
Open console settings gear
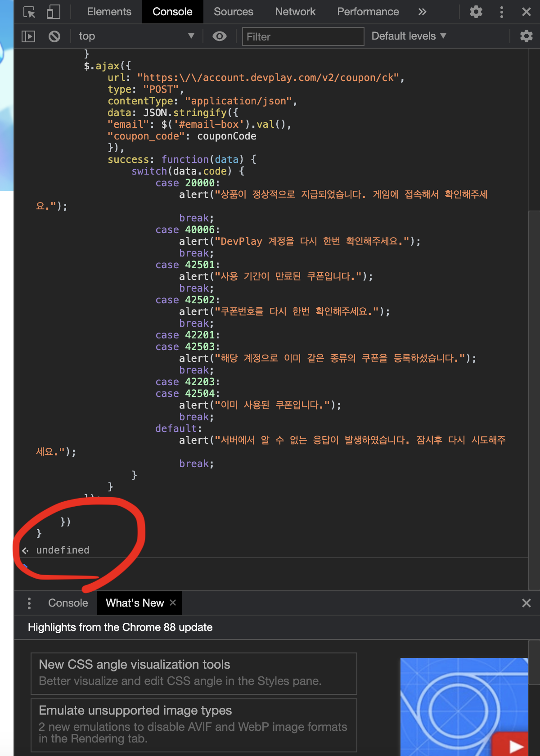point(526,36)
